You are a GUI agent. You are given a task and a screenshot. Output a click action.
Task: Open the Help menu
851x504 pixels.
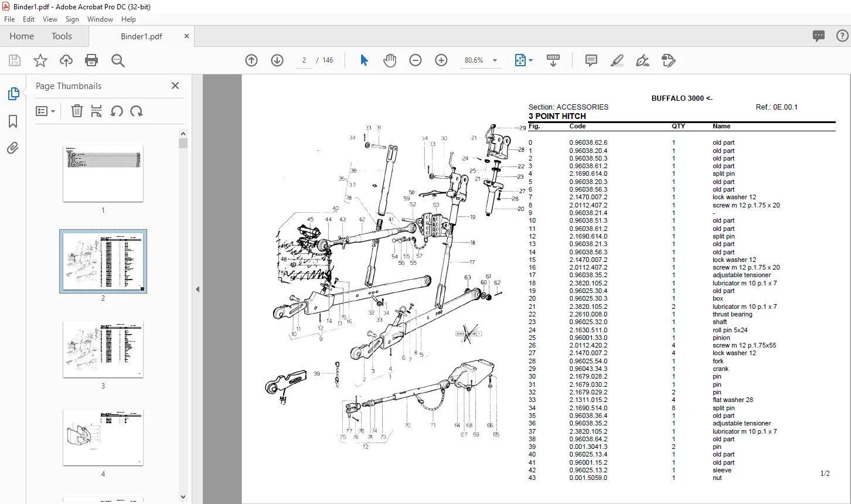click(128, 19)
